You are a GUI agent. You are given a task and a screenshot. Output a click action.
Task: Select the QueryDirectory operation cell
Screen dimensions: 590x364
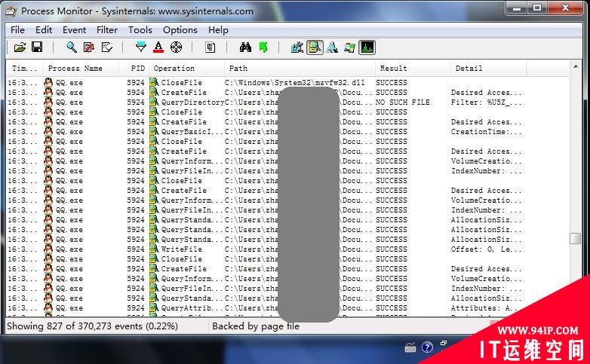192,102
